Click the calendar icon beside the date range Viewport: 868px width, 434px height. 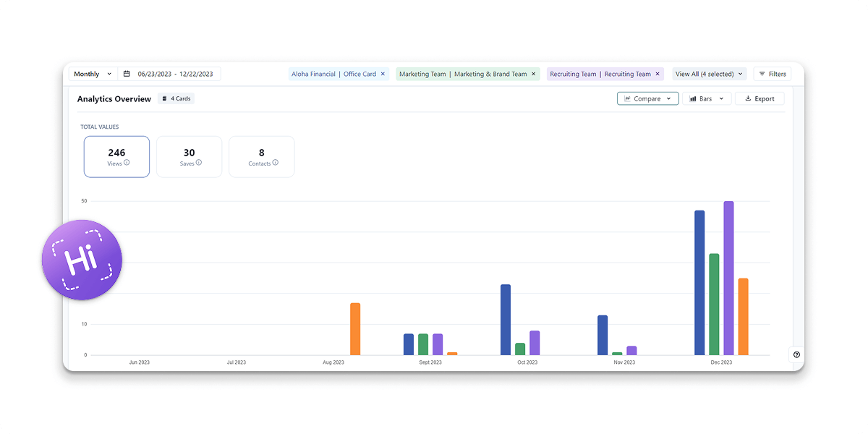point(127,74)
